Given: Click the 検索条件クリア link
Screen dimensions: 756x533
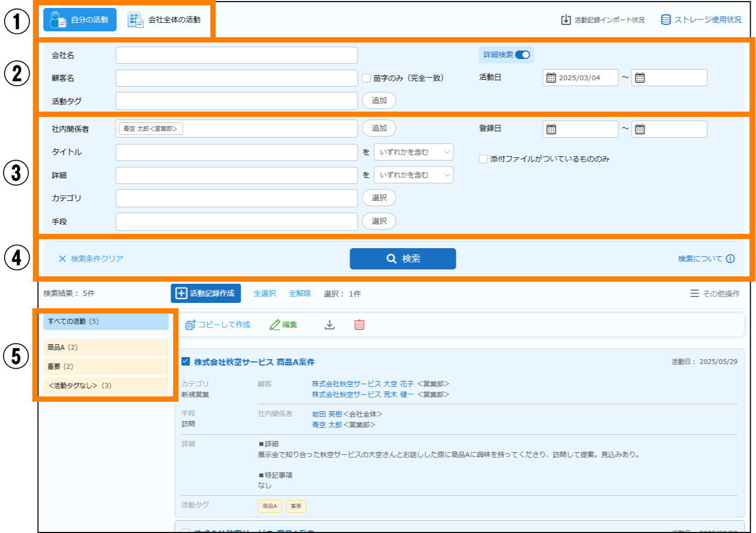Looking at the screenshot, I should [91, 259].
